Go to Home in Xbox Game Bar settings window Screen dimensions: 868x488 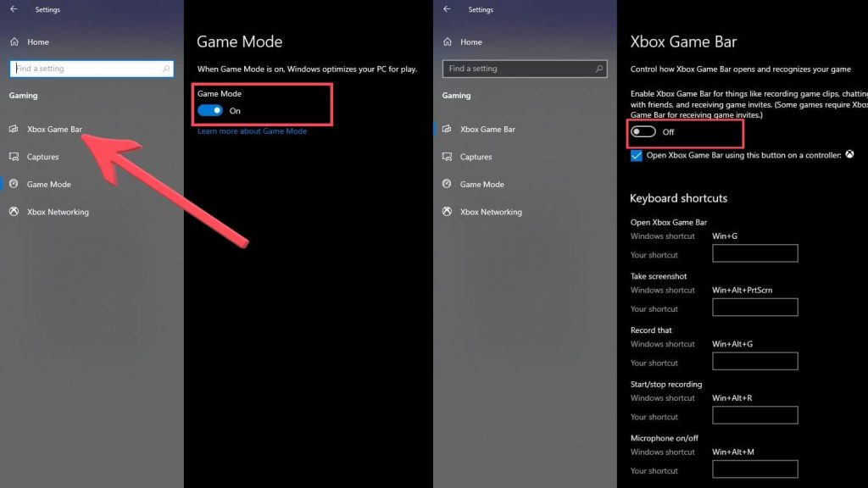coord(470,42)
